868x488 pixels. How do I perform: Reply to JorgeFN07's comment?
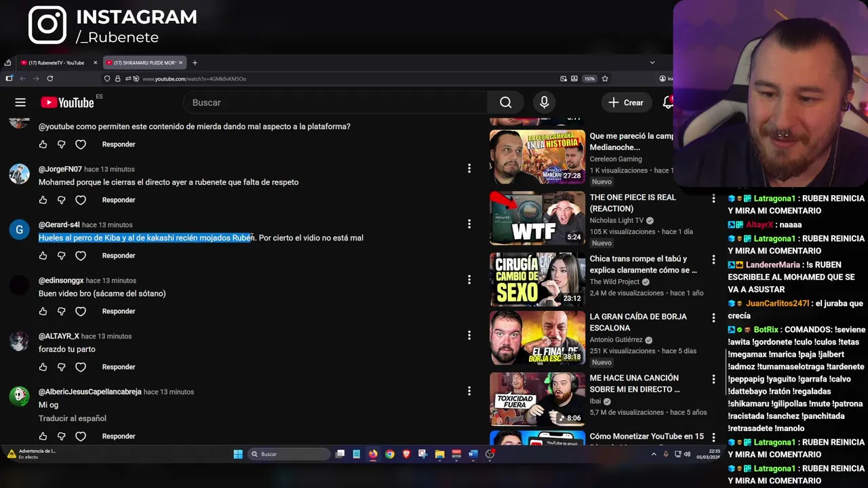tap(119, 200)
